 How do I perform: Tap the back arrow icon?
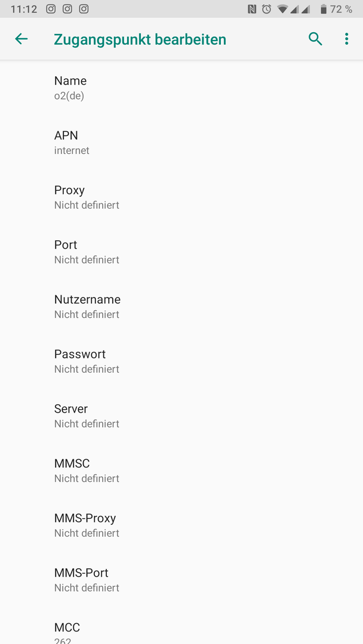(x=21, y=39)
